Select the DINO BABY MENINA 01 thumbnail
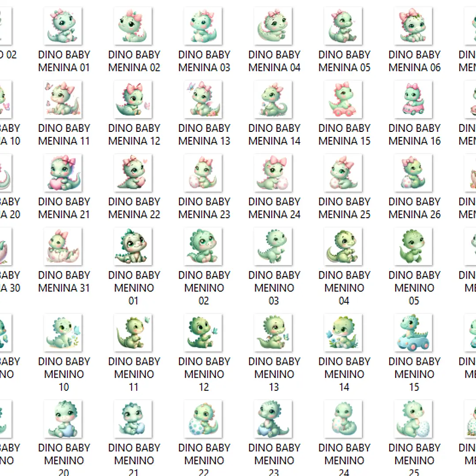 [x=64, y=26]
